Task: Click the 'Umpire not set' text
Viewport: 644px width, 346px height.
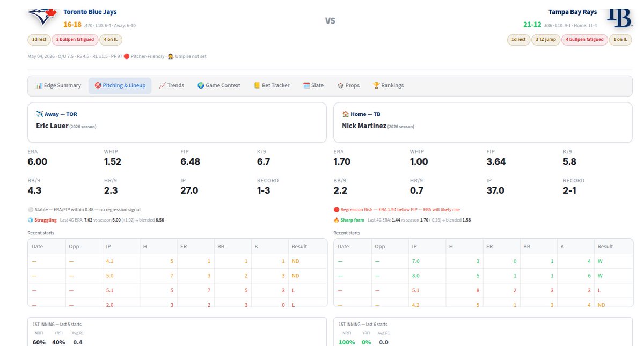Action: [x=191, y=56]
